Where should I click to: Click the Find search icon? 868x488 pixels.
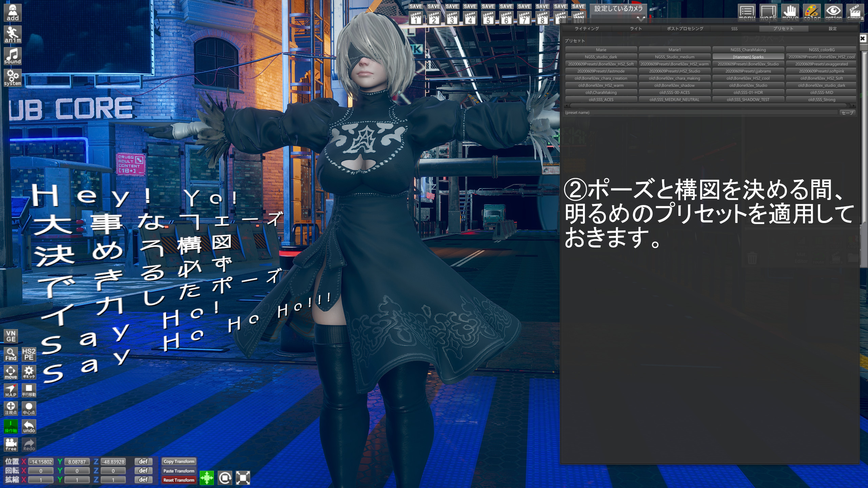pyautogui.click(x=11, y=354)
